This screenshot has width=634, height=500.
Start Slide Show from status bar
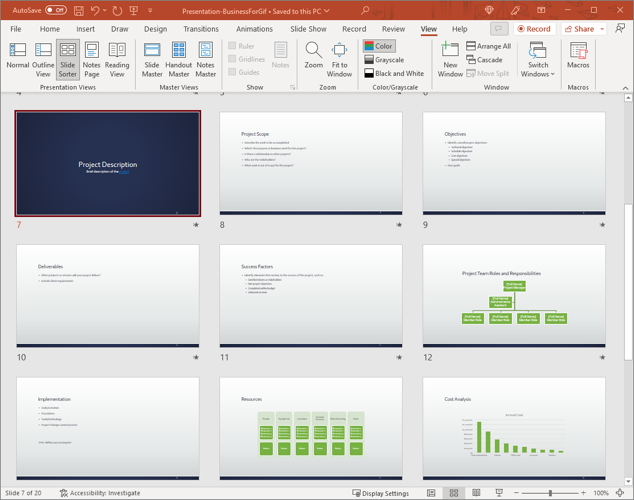click(x=499, y=493)
